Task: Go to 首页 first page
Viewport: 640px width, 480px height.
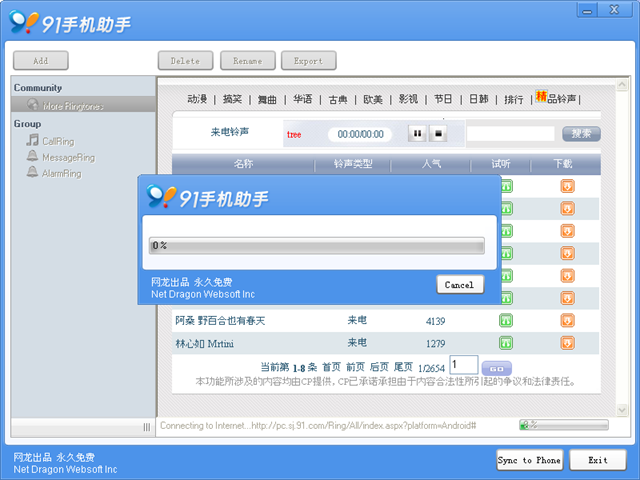Action: (x=331, y=367)
